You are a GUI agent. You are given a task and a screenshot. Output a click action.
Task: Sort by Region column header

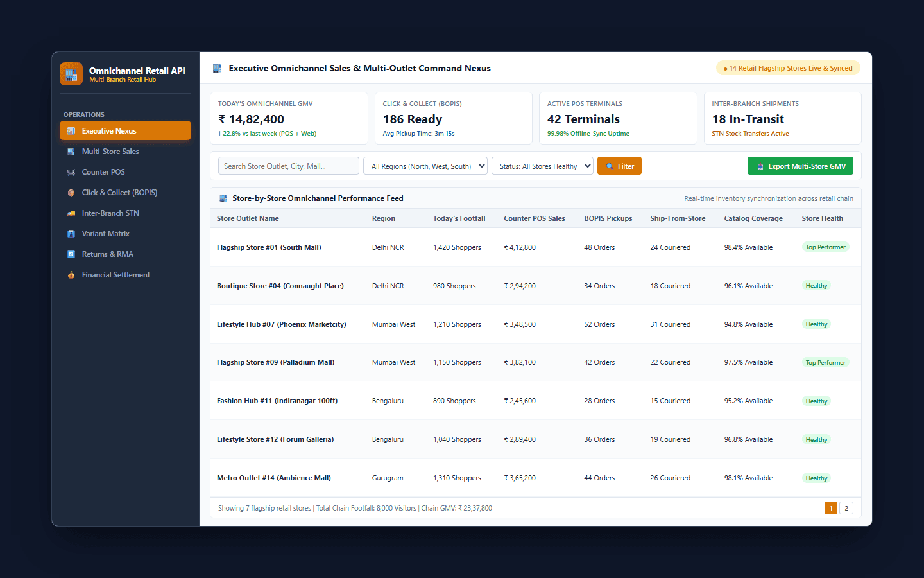(x=384, y=218)
